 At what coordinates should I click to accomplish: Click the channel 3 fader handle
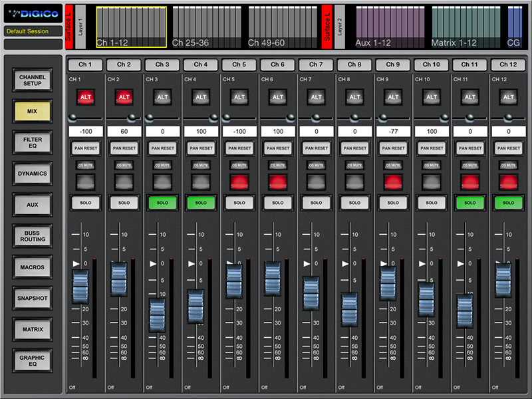point(158,315)
